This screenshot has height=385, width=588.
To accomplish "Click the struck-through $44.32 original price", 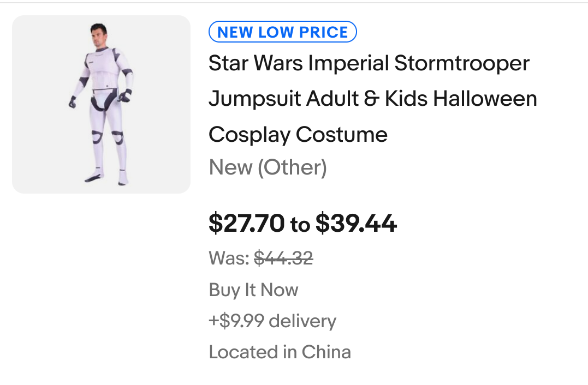I will pyautogui.click(x=283, y=258).
